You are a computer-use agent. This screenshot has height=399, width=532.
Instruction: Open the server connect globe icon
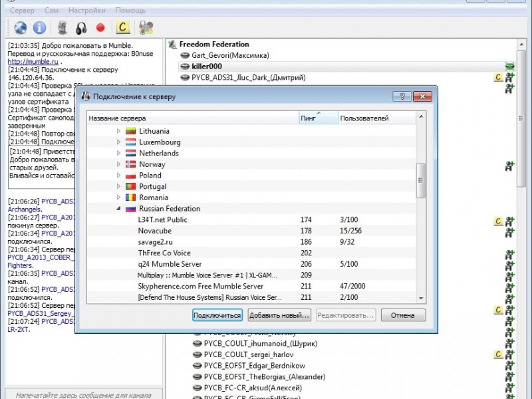[x=21, y=27]
